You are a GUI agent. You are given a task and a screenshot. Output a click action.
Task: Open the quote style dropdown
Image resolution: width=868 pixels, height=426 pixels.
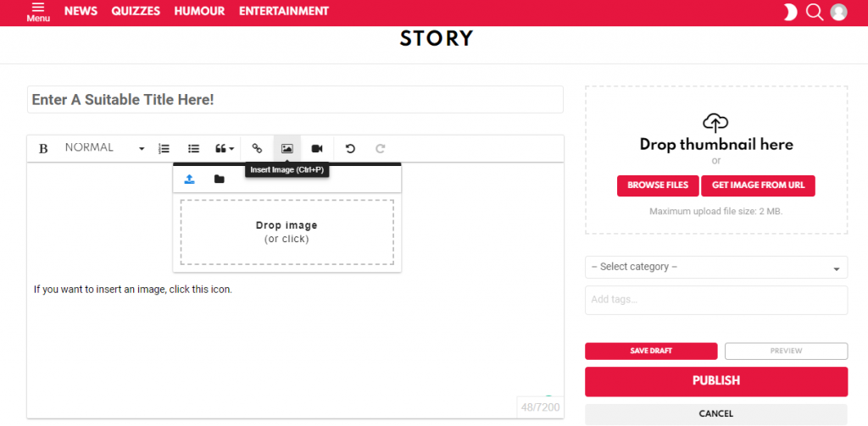pyautogui.click(x=225, y=148)
